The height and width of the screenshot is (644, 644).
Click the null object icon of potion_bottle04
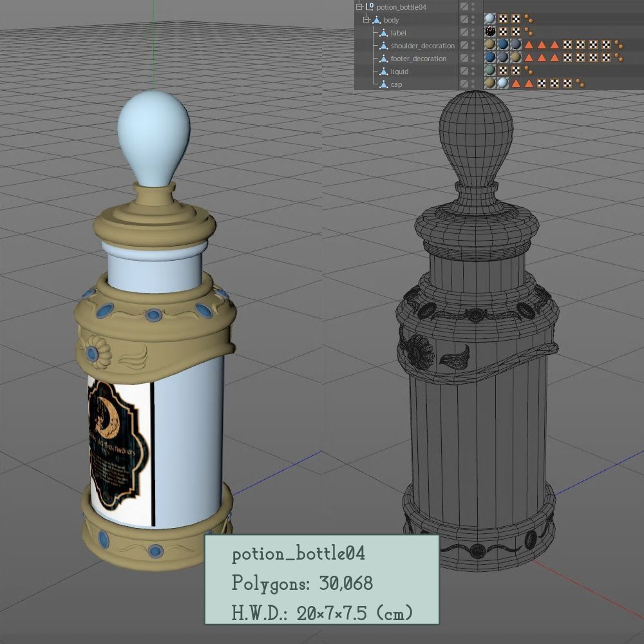[370, 6]
